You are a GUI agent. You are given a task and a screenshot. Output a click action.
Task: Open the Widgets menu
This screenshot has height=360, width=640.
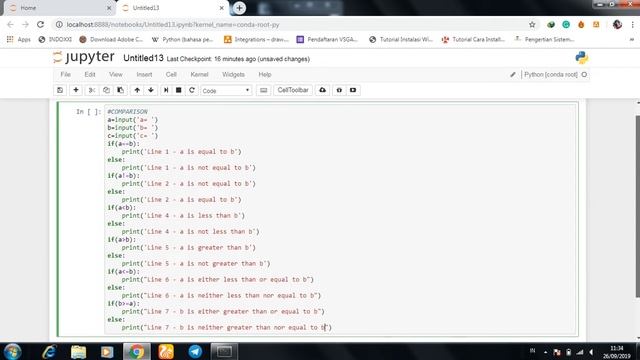click(x=233, y=75)
